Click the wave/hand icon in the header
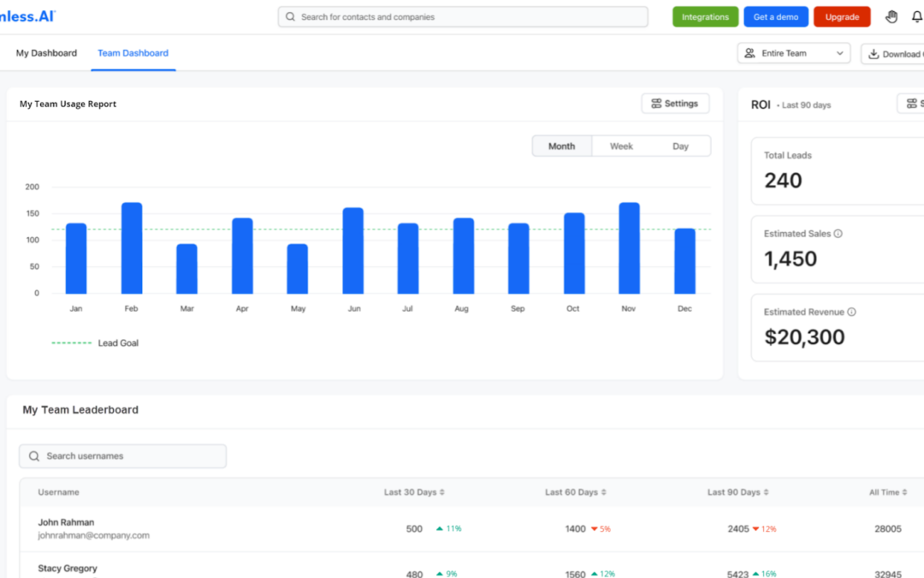Viewport: 924px width, 578px height. (891, 16)
